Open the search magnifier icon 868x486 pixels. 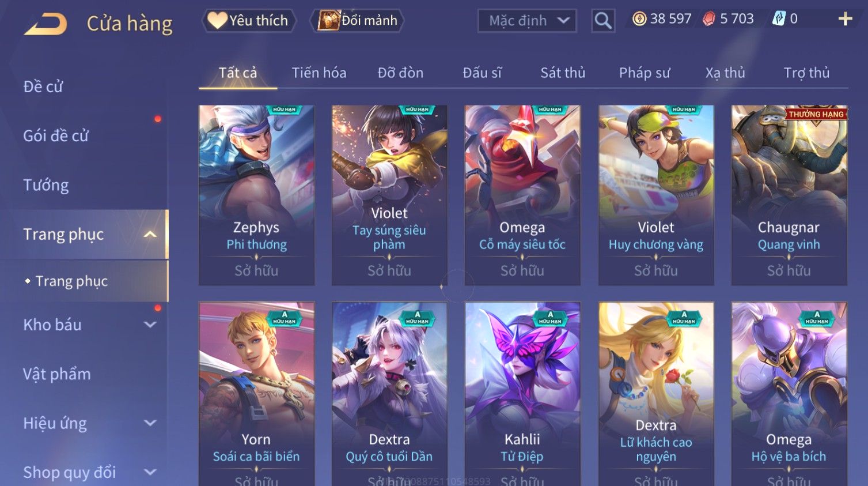click(602, 21)
